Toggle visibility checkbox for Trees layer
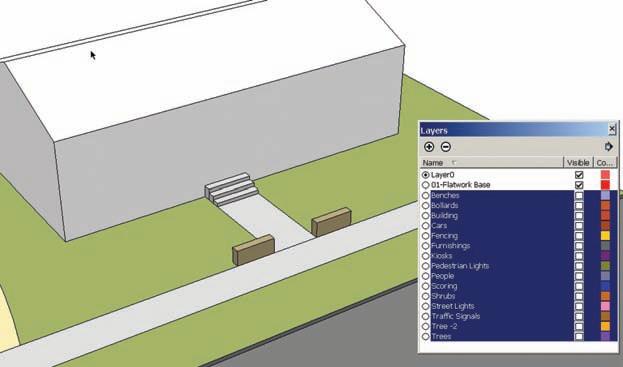Screen dimensions: 623x367 (579, 336)
